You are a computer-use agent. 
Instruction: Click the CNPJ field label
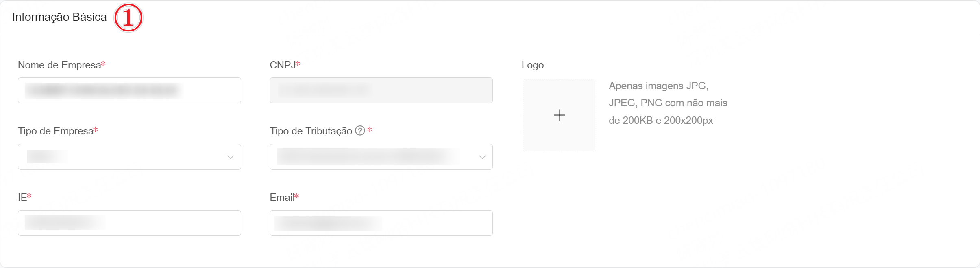tap(283, 65)
